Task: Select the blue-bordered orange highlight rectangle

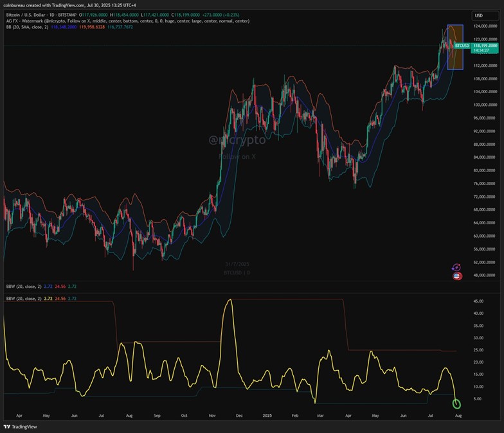Action: pyautogui.click(x=455, y=47)
